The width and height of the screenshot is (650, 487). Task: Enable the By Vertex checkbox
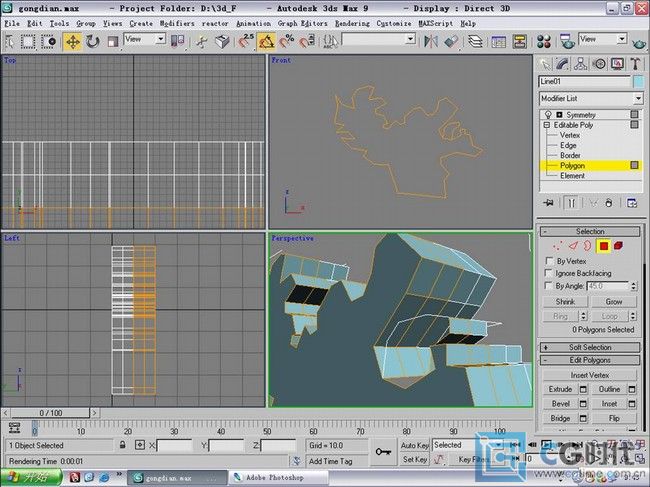point(549,261)
